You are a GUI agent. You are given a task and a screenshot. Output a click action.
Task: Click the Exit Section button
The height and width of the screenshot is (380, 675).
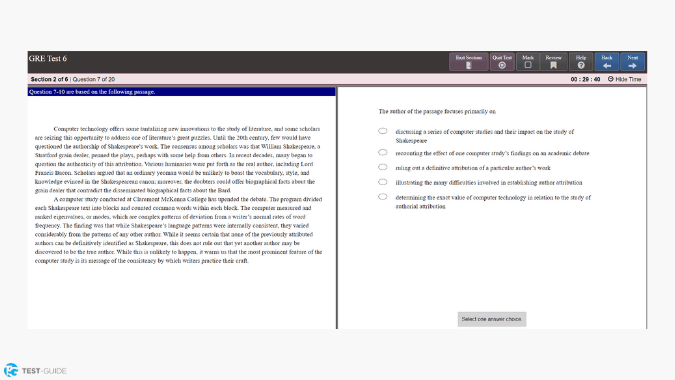468,62
